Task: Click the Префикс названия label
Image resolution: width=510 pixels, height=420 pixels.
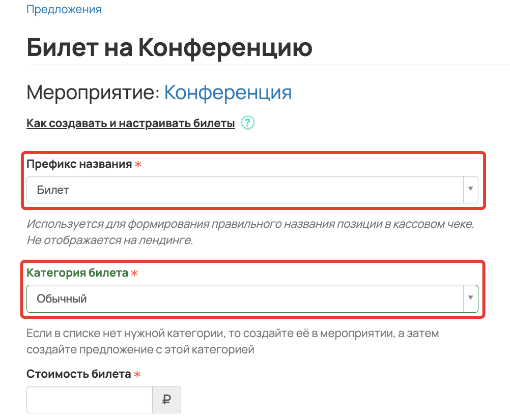Action: click(x=79, y=164)
